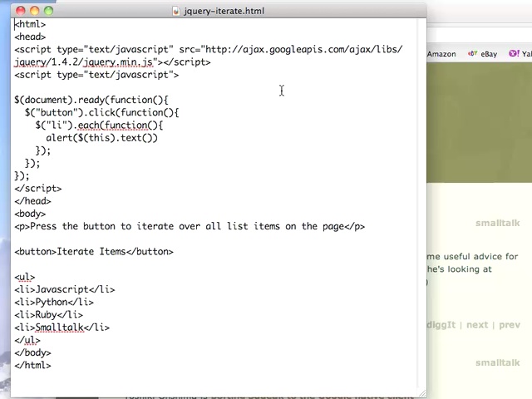Click "he's looking at" text in browser page

(x=459, y=269)
